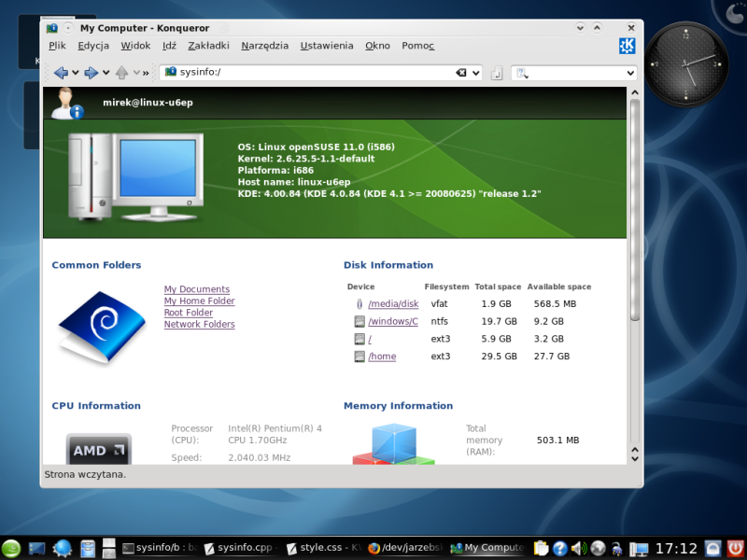Image resolution: width=747 pixels, height=560 pixels.
Task: Open the Edycja menu
Action: coord(93,46)
